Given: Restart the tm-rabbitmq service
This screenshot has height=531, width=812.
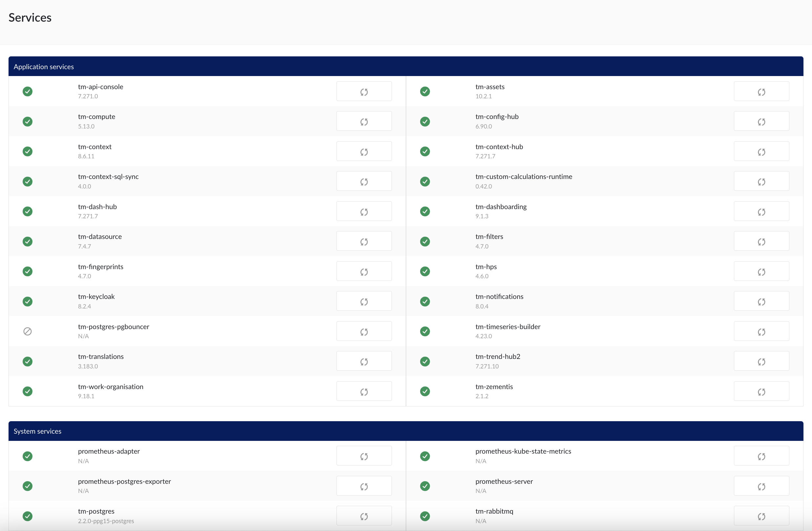Looking at the screenshot, I should [x=761, y=516].
